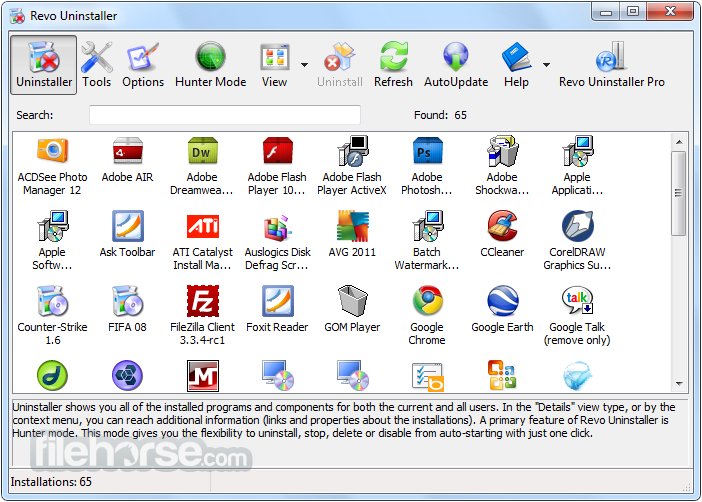Click the scrollbar down arrow

[679, 384]
